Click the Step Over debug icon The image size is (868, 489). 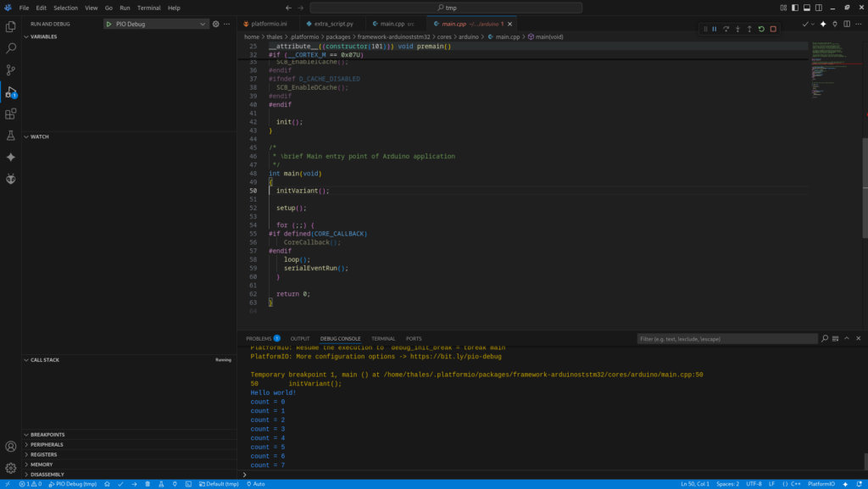[x=726, y=29]
